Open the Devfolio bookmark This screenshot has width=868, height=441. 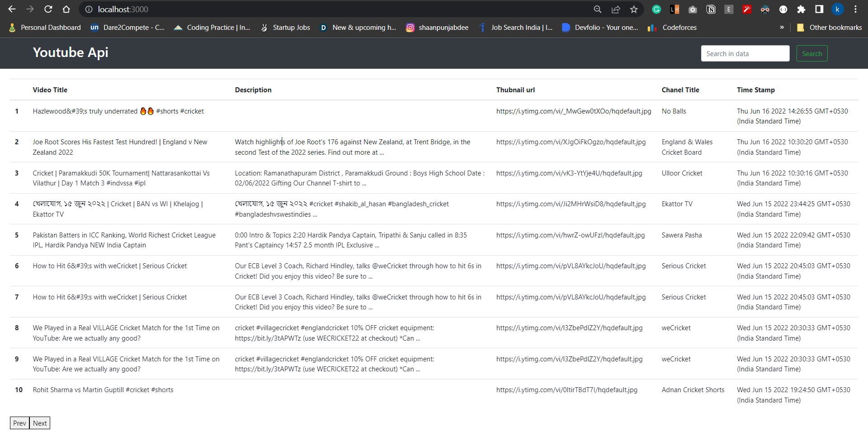pos(600,28)
